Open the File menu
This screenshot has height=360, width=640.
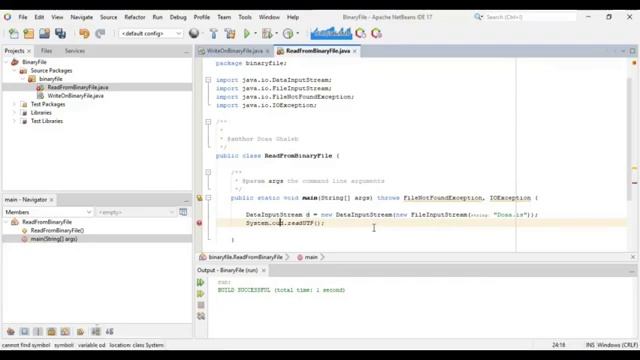pyautogui.click(x=23, y=17)
